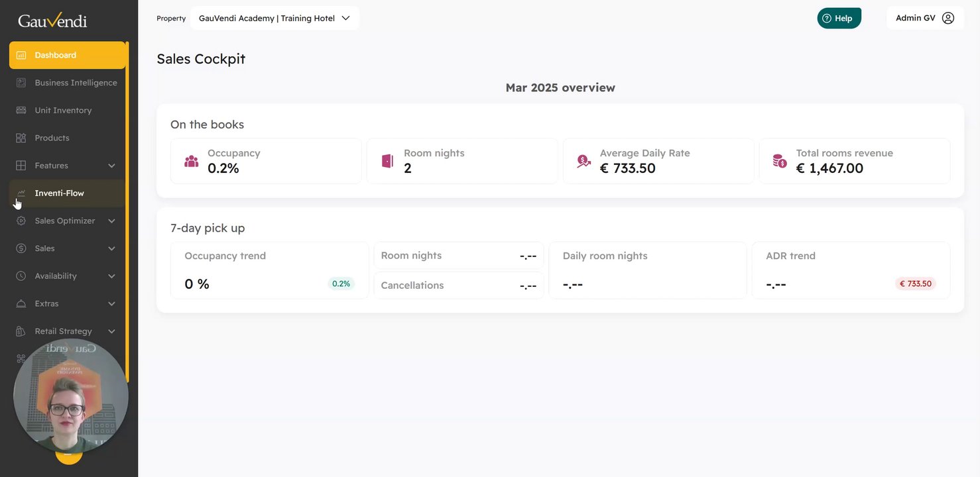The width and height of the screenshot is (980, 477).
Task: Open the Property selector dropdown
Action: point(275,19)
